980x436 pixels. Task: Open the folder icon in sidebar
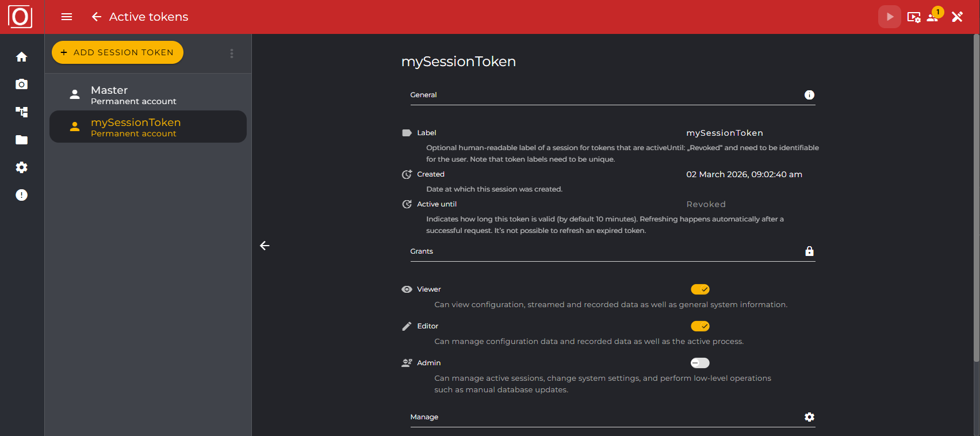coord(22,140)
